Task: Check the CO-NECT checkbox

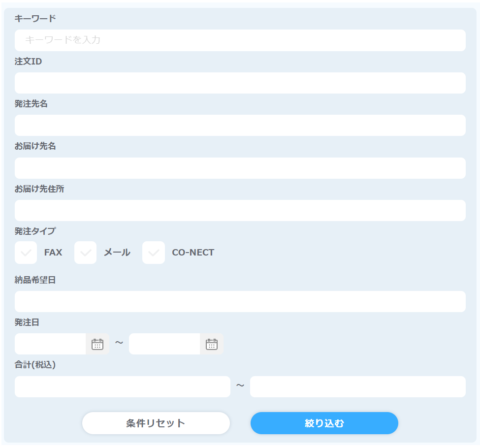Action: (x=154, y=253)
